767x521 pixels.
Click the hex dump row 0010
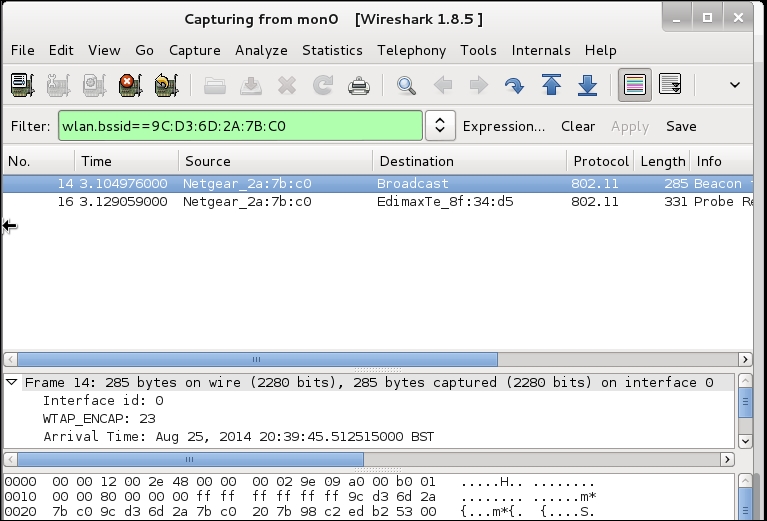(x=300, y=497)
